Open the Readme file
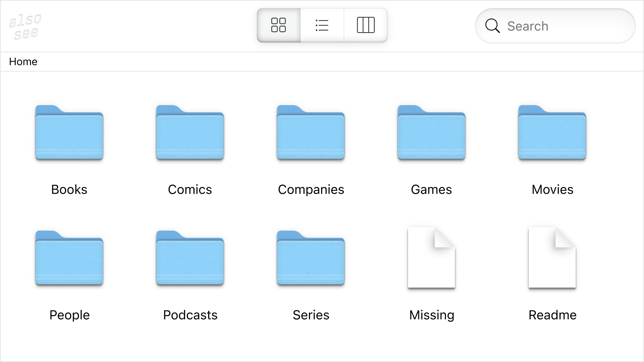 [552, 258]
